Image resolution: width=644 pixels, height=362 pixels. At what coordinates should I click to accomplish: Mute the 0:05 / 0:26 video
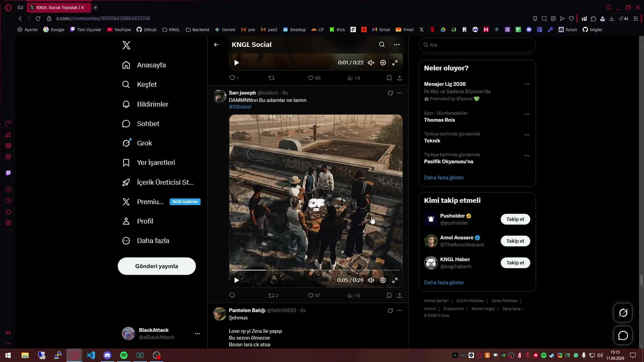pos(371,280)
